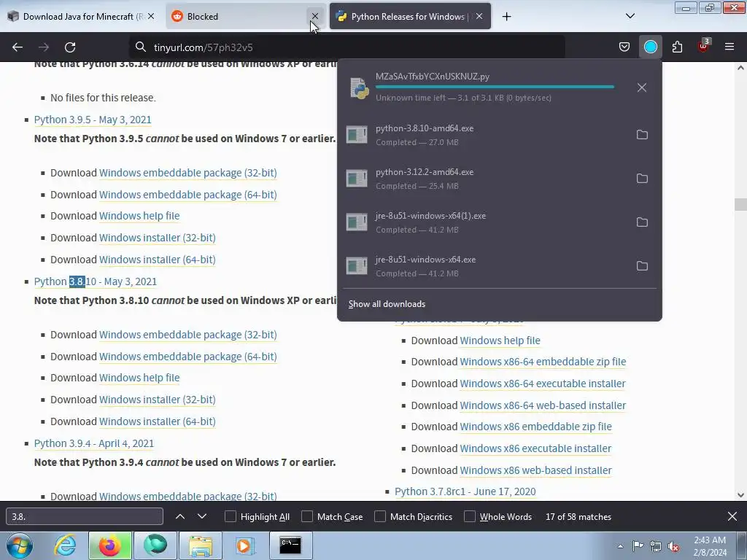The height and width of the screenshot is (560, 747).
Task: Close the Python Releases tab
Action: [479, 16]
